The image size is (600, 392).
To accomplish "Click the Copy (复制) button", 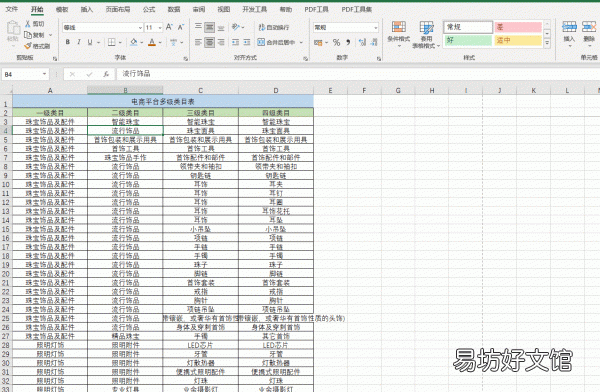I will (34, 35).
